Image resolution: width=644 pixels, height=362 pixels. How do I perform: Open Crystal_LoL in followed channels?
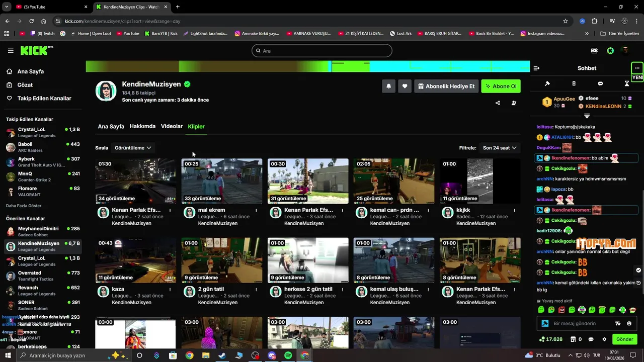coord(43,133)
